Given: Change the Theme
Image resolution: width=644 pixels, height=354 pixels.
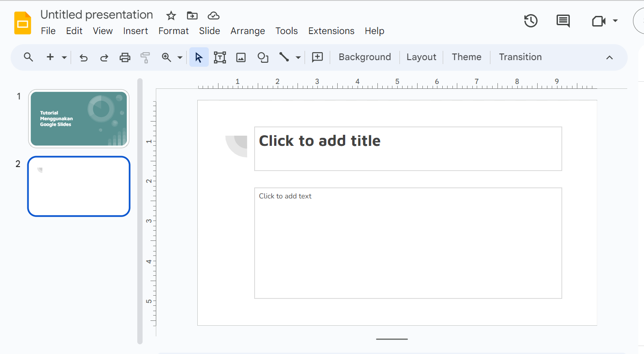Looking at the screenshot, I should tap(466, 57).
